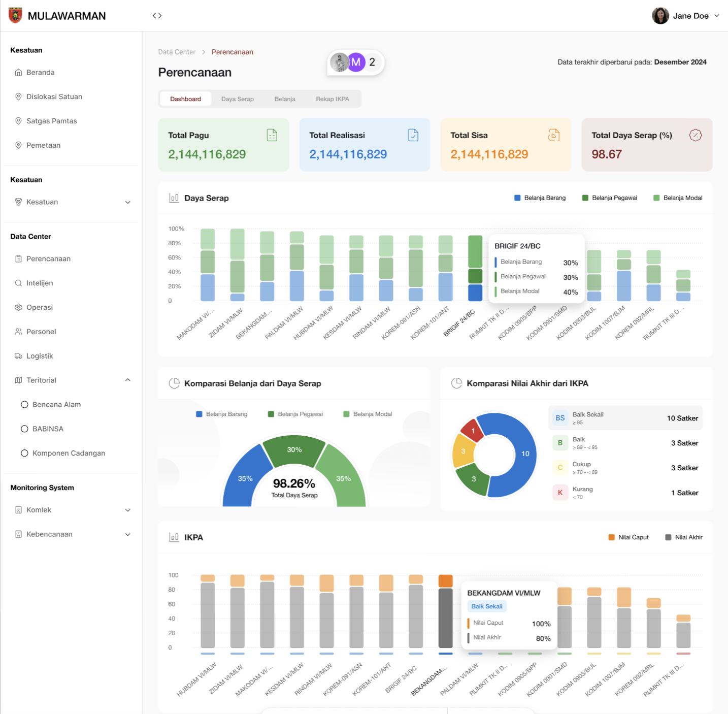The height and width of the screenshot is (714, 728).
Task: Click the Operasi gear icon
Action: point(18,307)
